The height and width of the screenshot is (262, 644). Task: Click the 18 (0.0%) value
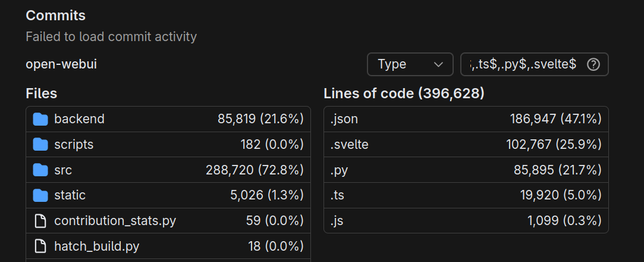point(275,247)
